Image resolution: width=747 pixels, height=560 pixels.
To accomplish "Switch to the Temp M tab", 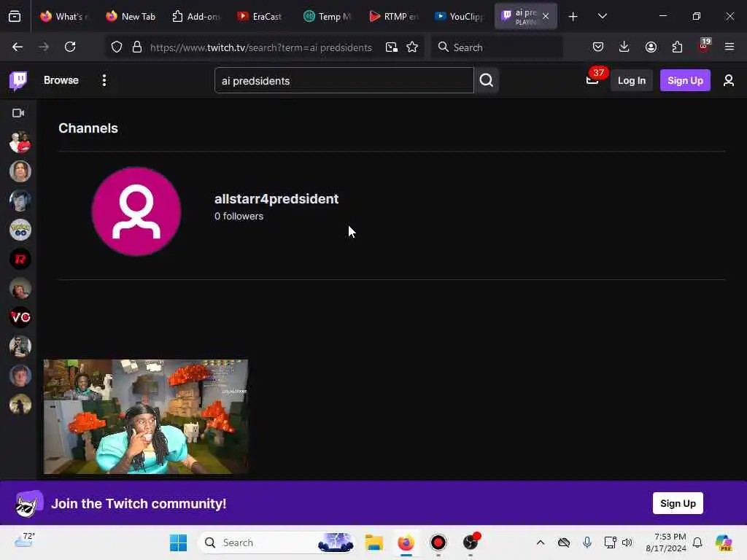I will click(328, 17).
